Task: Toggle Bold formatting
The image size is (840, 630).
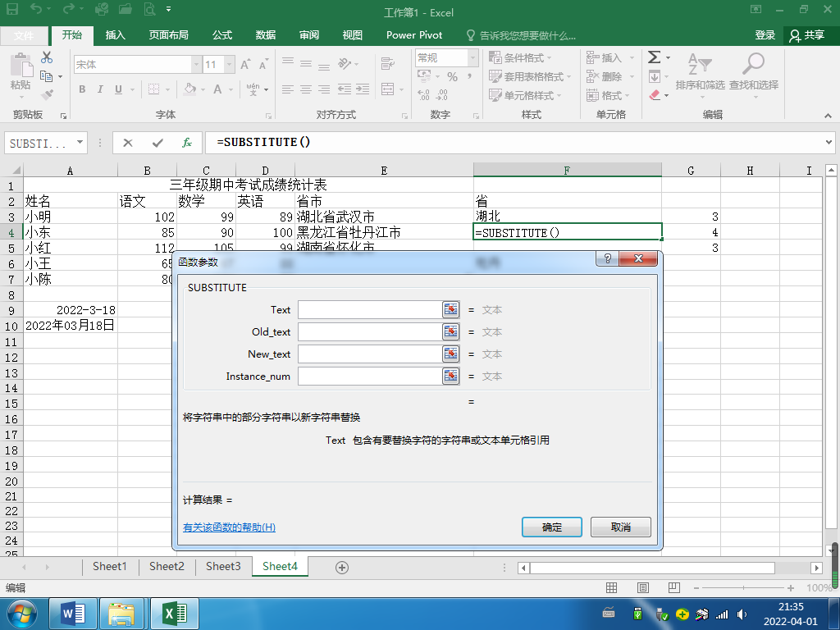Action: pos(82,89)
